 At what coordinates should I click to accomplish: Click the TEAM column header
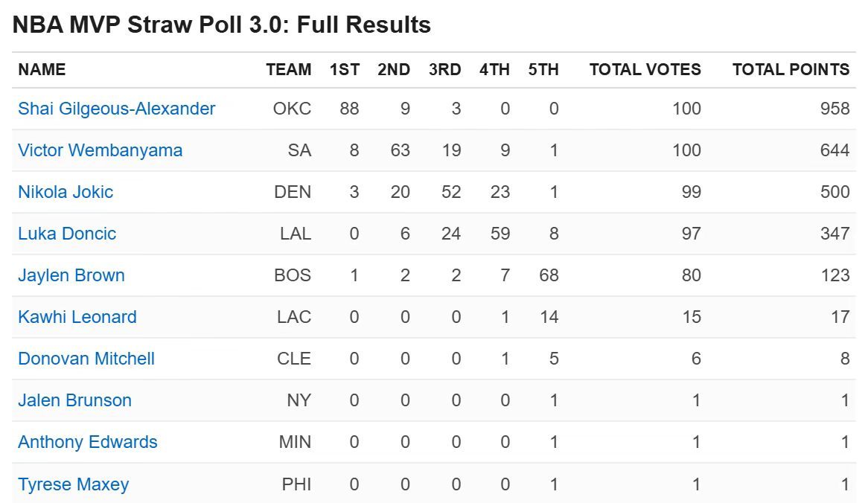[x=289, y=70]
